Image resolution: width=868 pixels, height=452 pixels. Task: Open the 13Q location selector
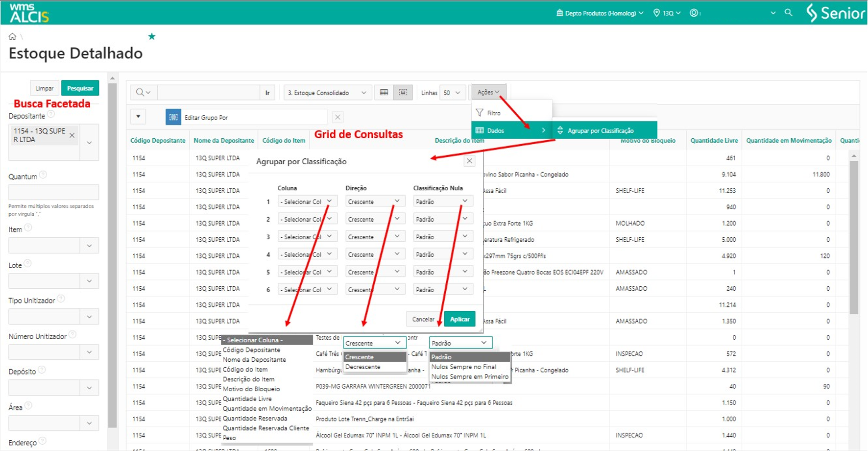(x=667, y=13)
